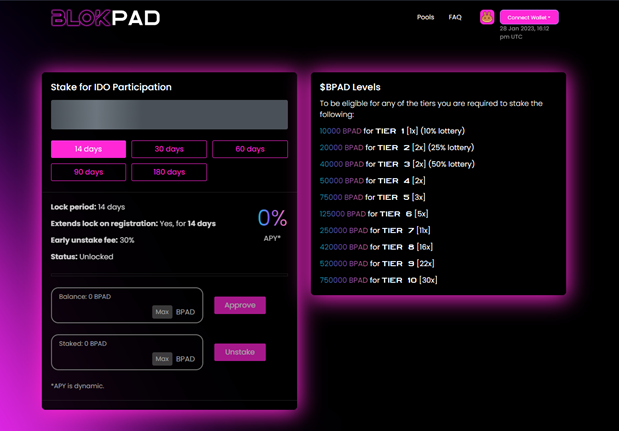Open the Pools page
This screenshot has width=620, height=432.
(x=425, y=17)
